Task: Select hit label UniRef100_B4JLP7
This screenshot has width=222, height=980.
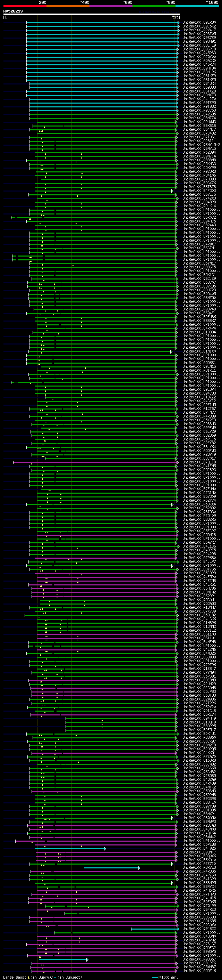Action: point(199,561)
